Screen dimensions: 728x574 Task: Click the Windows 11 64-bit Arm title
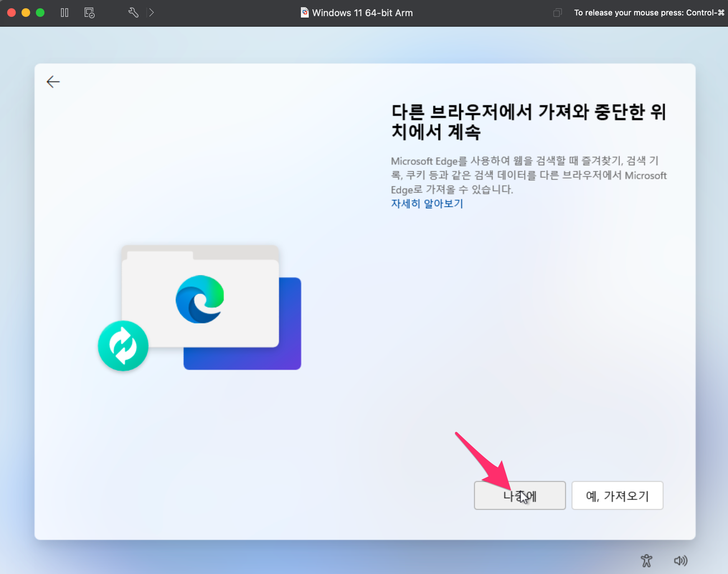click(x=362, y=13)
